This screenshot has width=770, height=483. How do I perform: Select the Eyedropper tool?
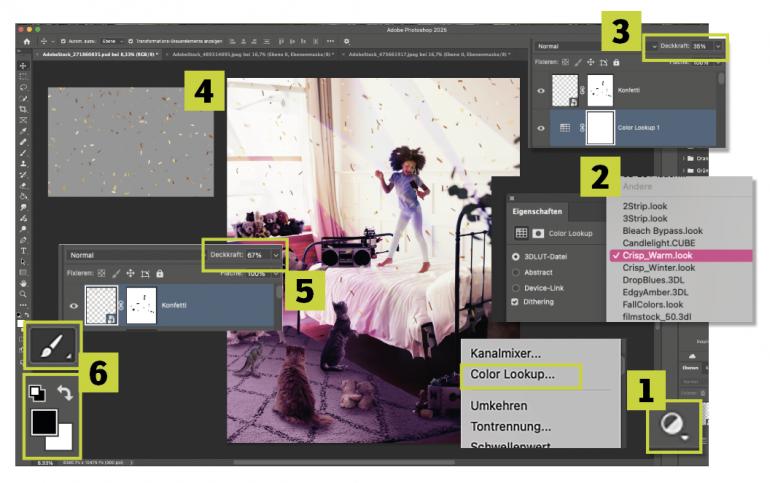23,131
